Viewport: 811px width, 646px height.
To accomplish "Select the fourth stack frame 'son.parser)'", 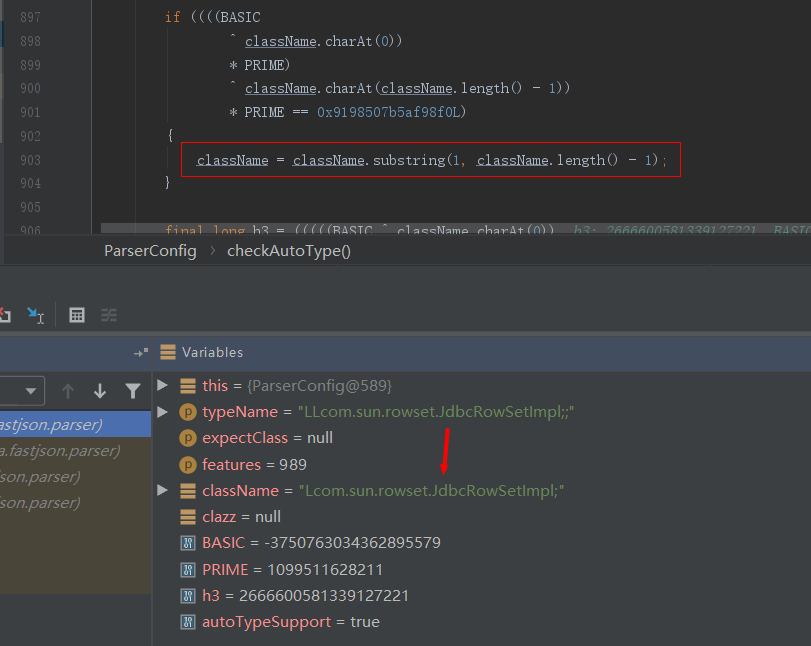I will point(76,503).
